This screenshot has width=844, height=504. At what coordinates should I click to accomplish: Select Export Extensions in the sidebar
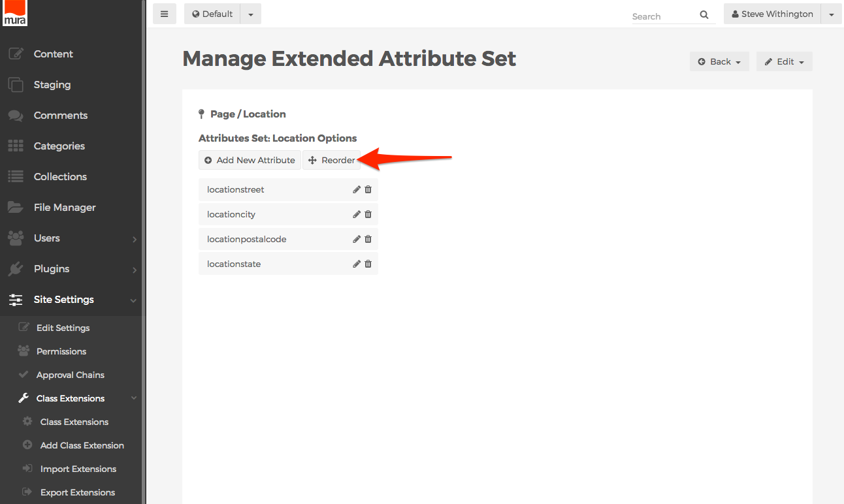[x=77, y=492]
